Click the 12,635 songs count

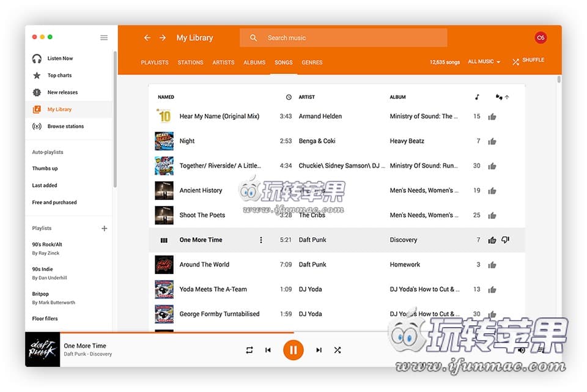coord(445,62)
